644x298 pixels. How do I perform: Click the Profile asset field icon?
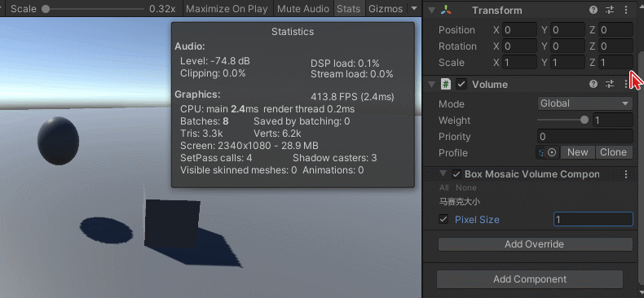click(x=541, y=152)
